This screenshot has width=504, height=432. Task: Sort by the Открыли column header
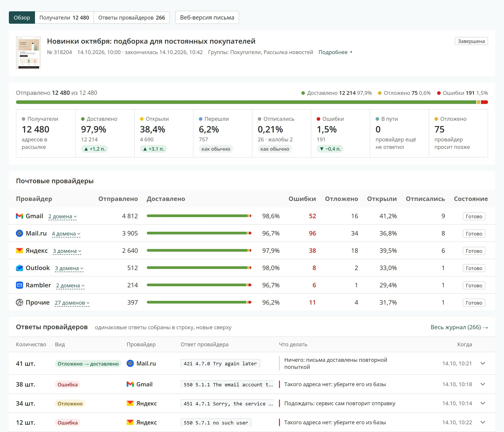382,199
